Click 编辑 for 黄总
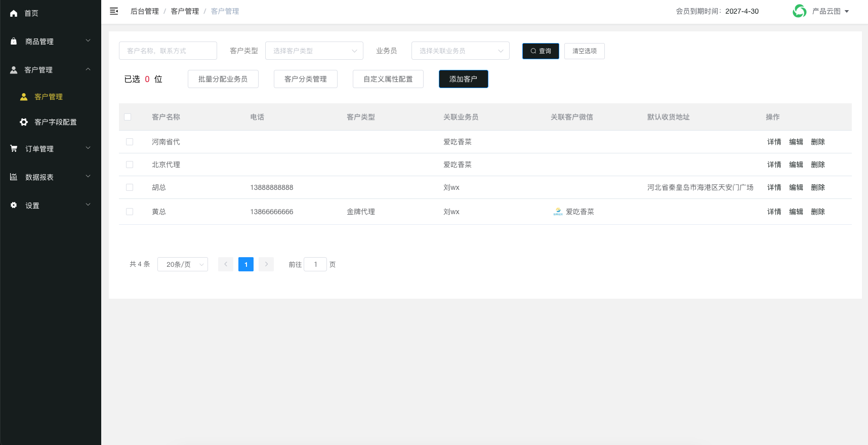The image size is (868, 445). [x=796, y=212]
